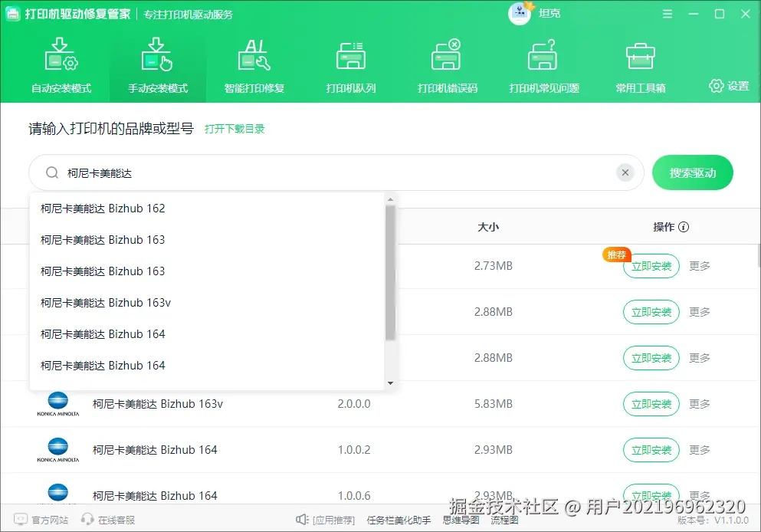Open the hamburger menu in title bar

click(x=668, y=14)
